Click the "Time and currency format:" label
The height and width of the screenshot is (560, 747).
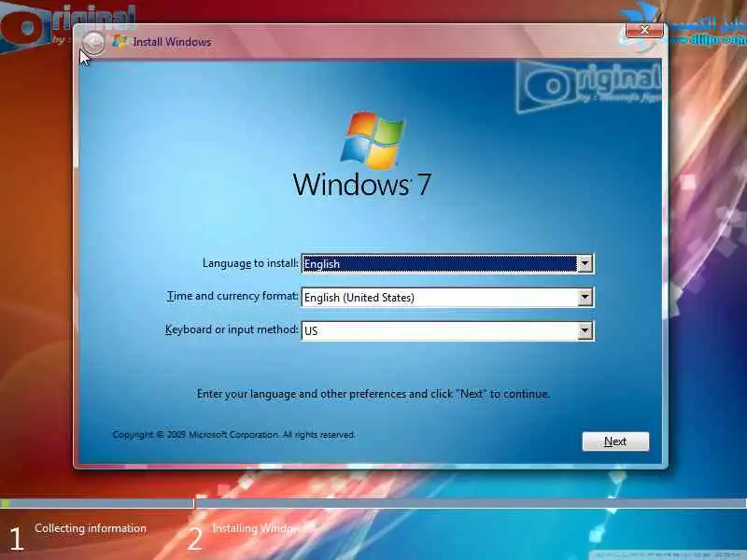pyautogui.click(x=233, y=296)
